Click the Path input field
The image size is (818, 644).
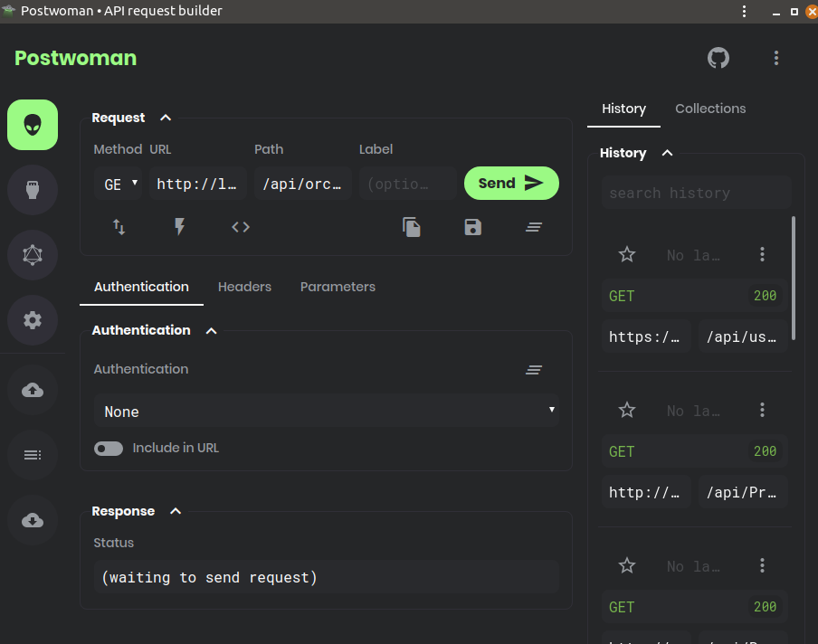pos(303,184)
